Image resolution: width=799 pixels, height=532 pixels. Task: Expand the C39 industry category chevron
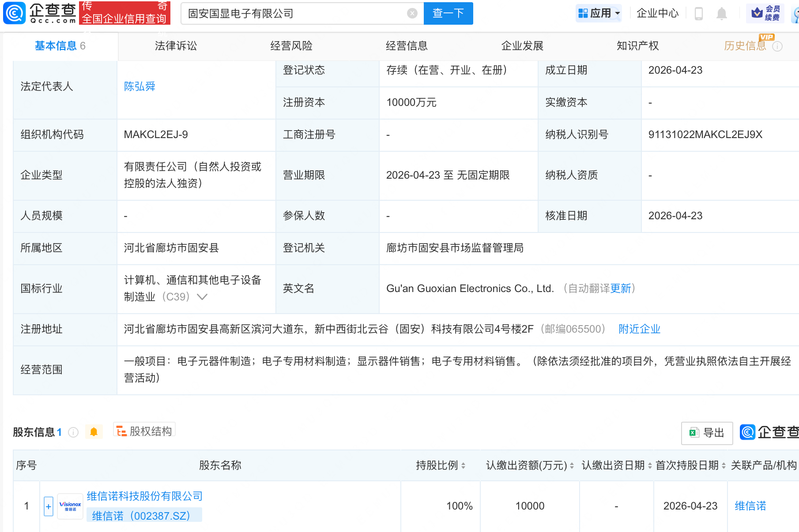202,297
